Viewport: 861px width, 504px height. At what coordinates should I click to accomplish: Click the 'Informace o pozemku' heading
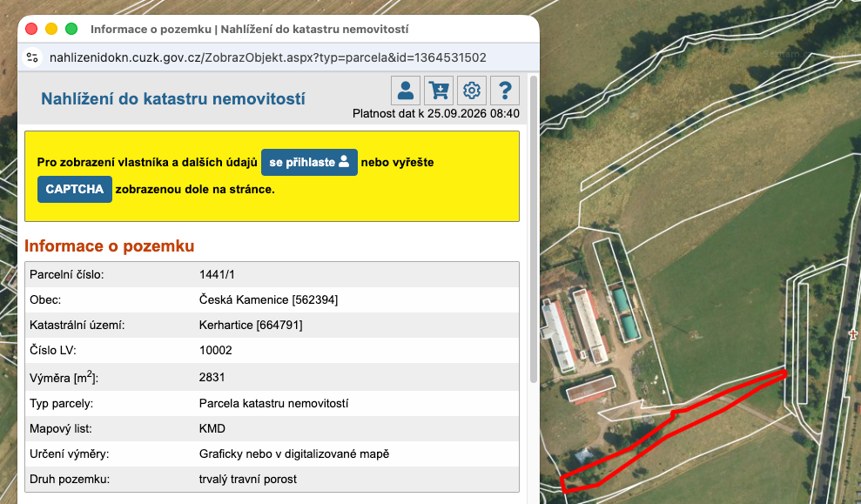110,246
